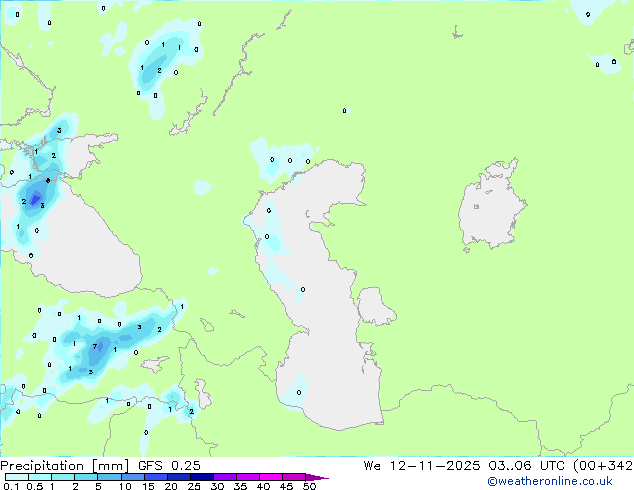This screenshot has height=490, width=634.
Task: Select the 25 to 30 mm legend swatch
Action: (x=201, y=477)
